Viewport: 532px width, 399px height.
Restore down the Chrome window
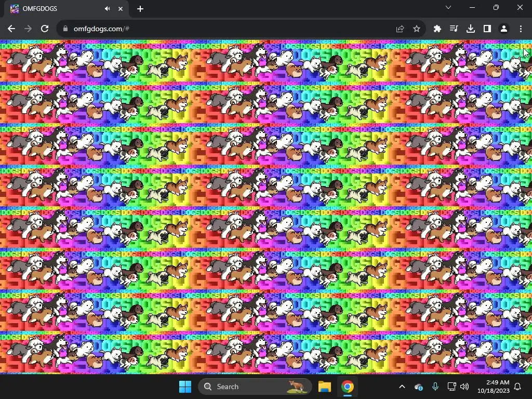[496, 7]
